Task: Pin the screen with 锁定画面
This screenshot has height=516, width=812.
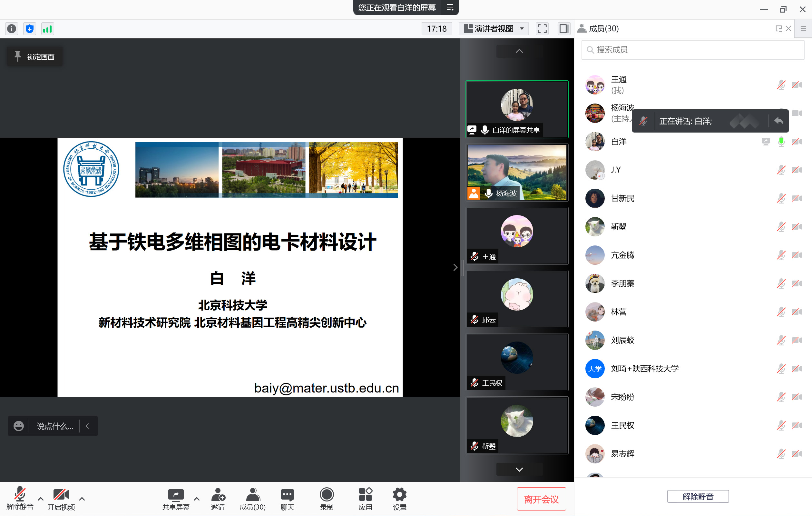Action: [35, 57]
